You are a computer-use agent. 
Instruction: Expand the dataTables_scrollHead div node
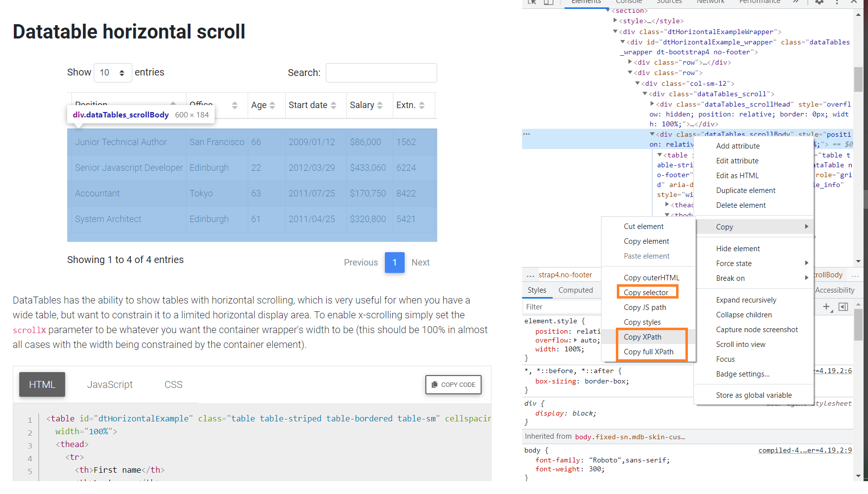(x=652, y=104)
